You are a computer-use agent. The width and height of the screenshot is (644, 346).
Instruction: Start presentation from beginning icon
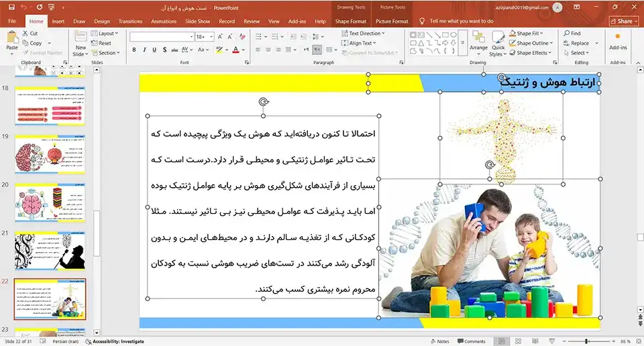[52, 7]
